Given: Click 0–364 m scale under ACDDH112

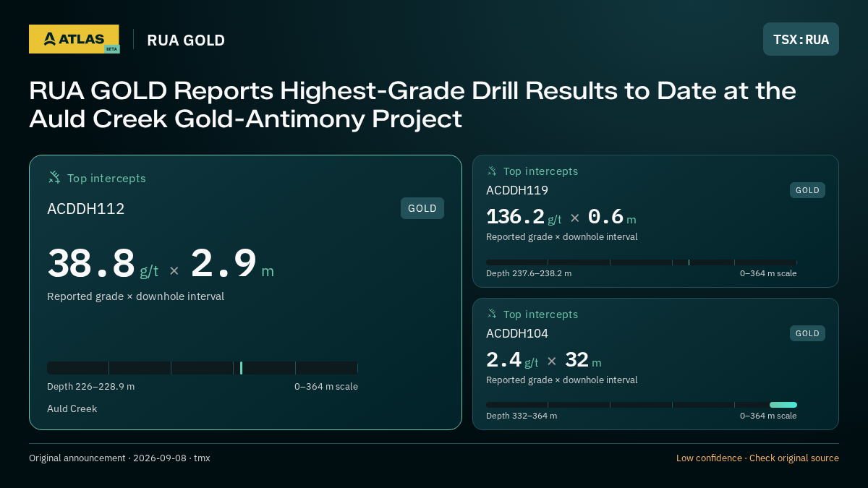Looking at the screenshot, I should [326, 387].
